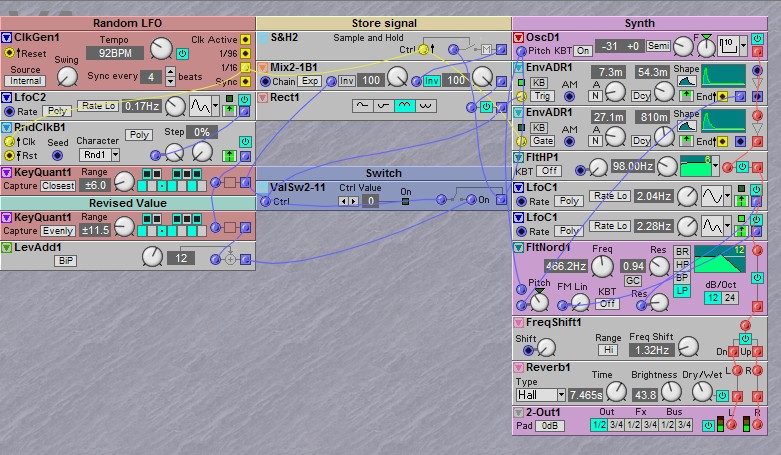The height and width of the screenshot is (455, 781).
Task: Toggle ClkGen1 clock active power button
Action: 182,53
